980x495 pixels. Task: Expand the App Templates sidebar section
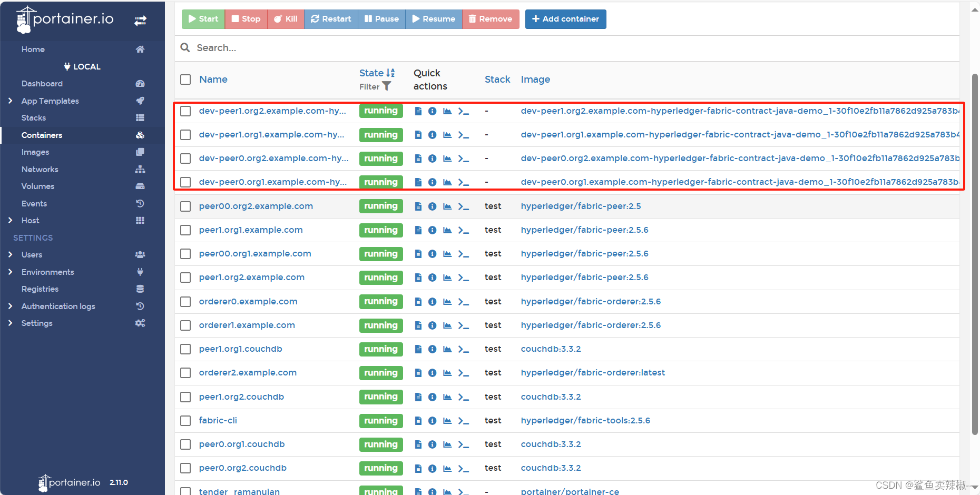click(10, 101)
